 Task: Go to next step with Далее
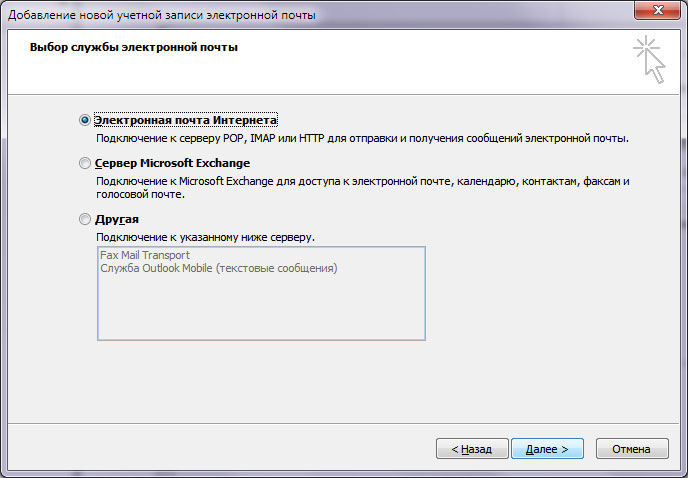coord(547,449)
